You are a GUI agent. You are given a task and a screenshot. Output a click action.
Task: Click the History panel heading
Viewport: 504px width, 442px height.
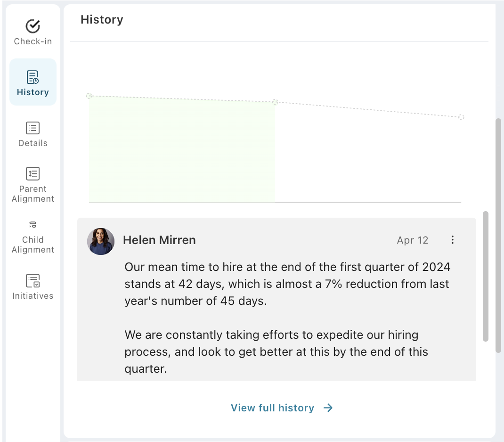(x=102, y=20)
